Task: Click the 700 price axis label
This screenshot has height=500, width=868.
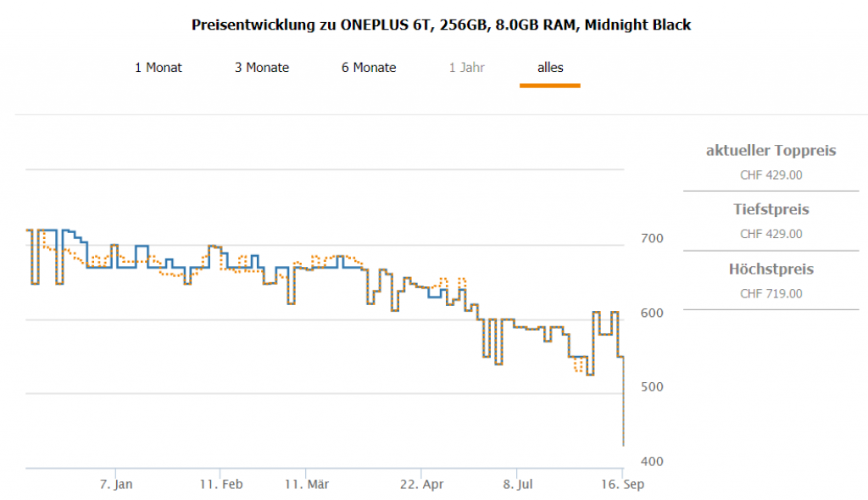Action: (x=652, y=239)
